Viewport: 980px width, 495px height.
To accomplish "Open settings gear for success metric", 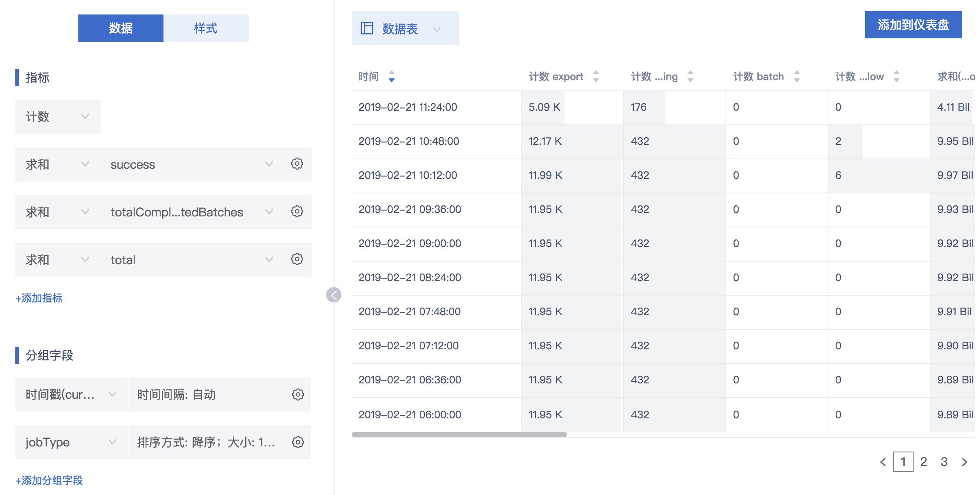I will pos(297,164).
